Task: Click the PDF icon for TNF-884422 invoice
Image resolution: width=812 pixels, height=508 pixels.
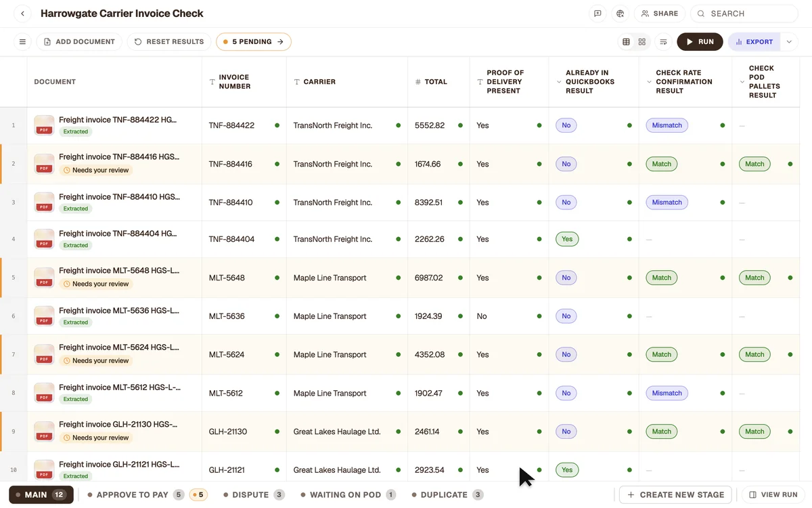Action: [x=44, y=125]
